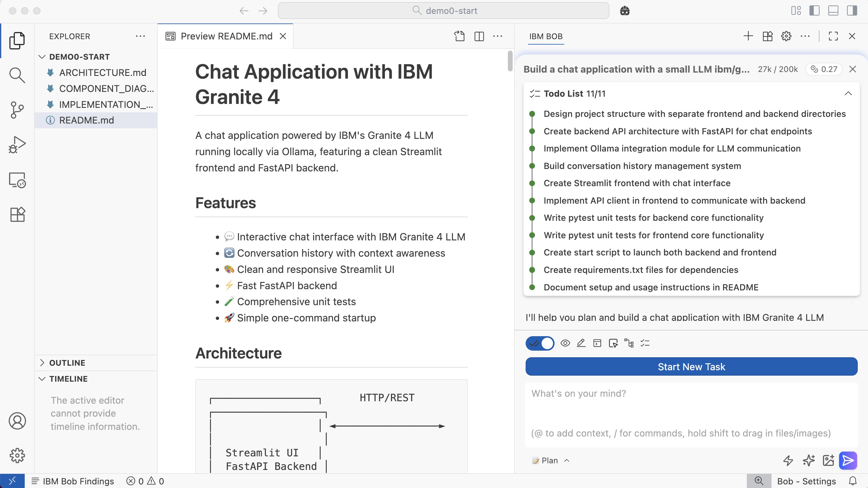Select the Preview README.md tab
The width and height of the screenshot is (868, 488).
[x=226, y=36]
